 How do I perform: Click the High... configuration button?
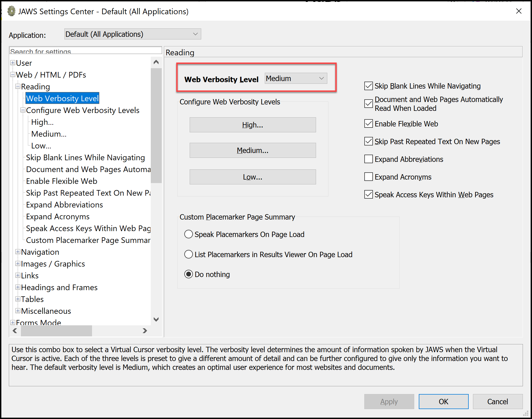[253, 125]
